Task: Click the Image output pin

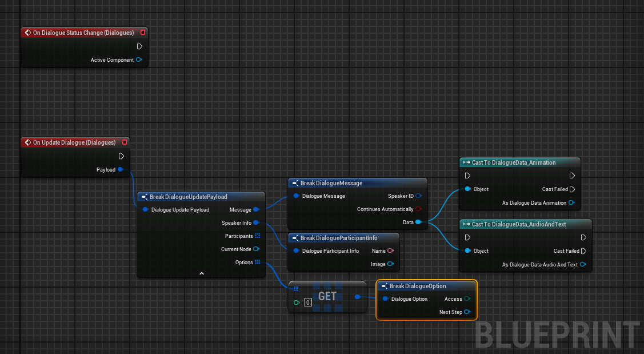Action: coord(390,264)
